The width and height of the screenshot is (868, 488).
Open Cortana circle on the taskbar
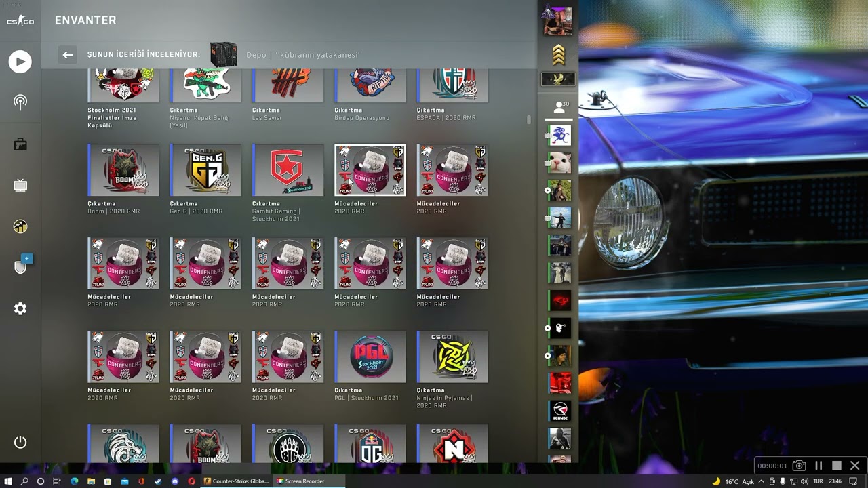41,481
